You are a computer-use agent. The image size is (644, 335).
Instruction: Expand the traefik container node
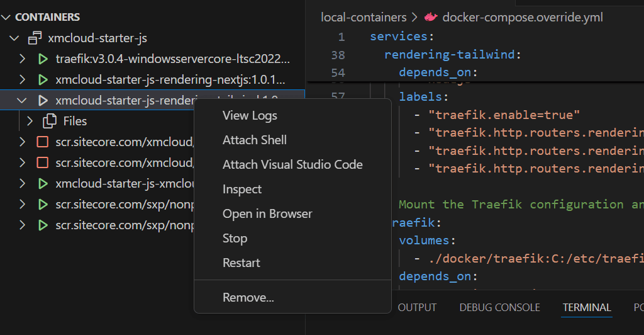click(22, 59)
